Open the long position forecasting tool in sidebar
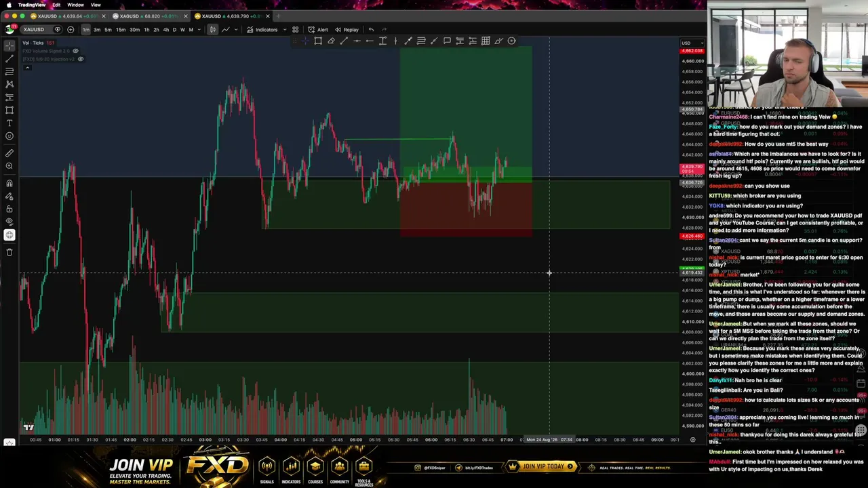The image size is (868, 488). click(x=9, y=97)
